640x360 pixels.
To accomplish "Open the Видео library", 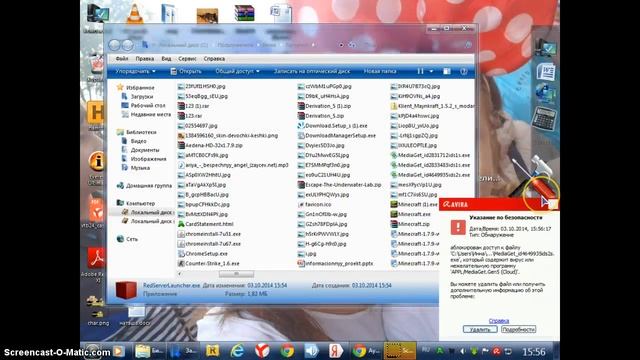I will (134, 141).
